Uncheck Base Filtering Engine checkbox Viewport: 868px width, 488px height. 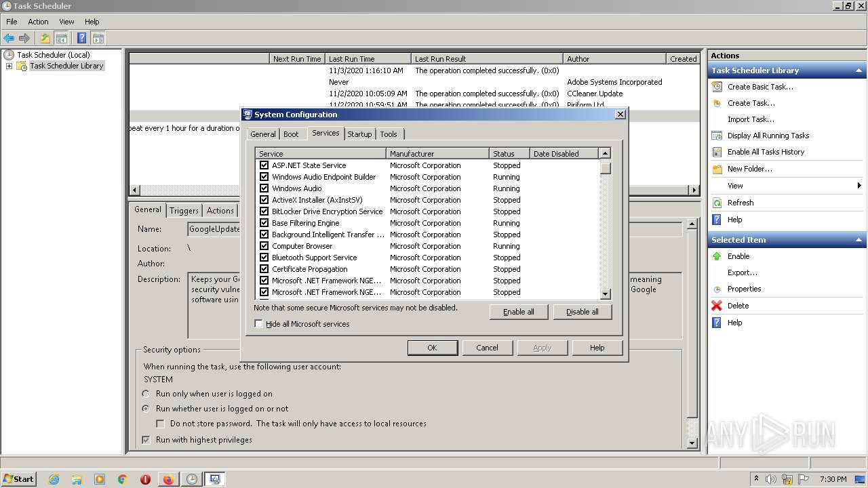click(264, 223)
